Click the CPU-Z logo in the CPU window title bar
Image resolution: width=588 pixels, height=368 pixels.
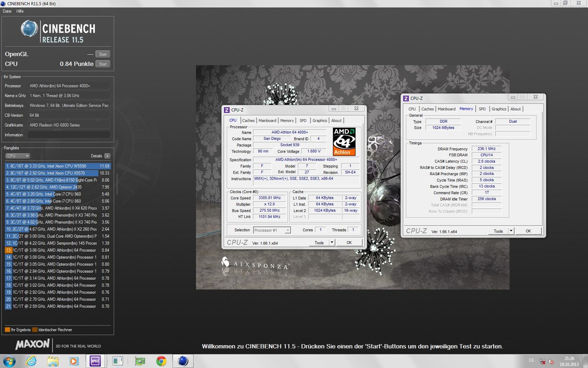[227, 110]
